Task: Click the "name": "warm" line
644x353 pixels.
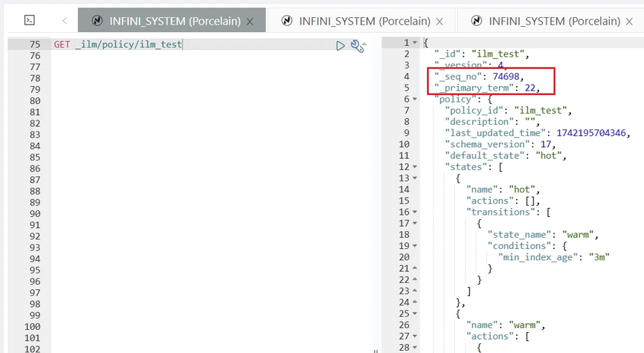Action: 506,325
